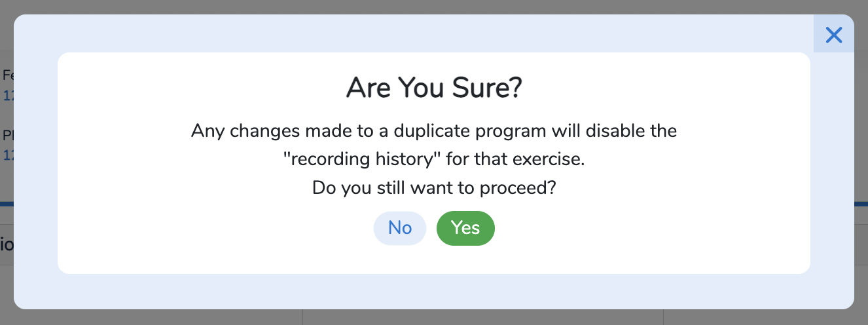Screen dimensions: 868x325
Task: Click the cut-off "Pl" label behind the dialog
Action: (x=8, y=136)
